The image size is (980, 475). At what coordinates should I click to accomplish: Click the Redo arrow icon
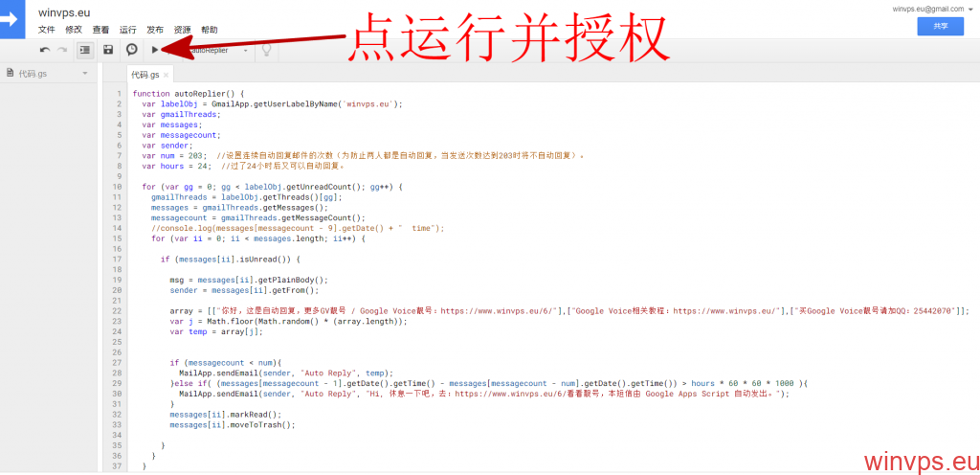[x=62, y=49]
